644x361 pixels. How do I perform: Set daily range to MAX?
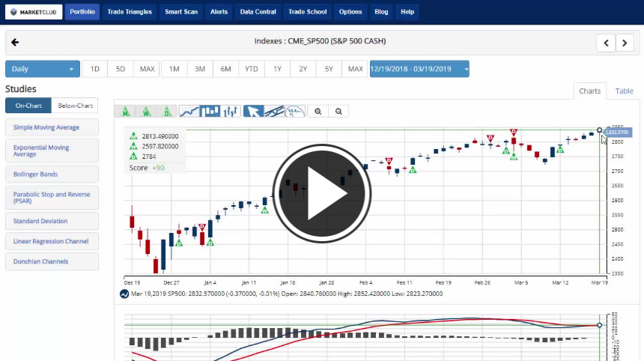point(355,69)
